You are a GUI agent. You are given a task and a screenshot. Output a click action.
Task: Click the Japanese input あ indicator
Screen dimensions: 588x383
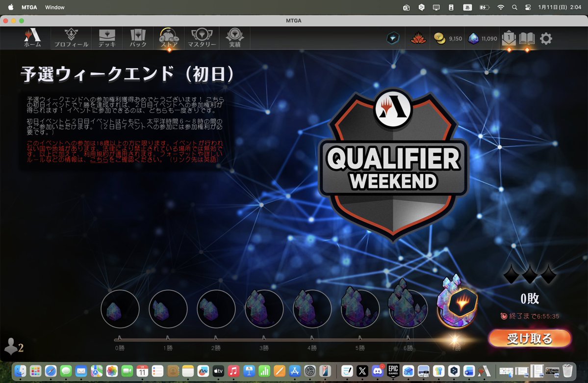467,7
